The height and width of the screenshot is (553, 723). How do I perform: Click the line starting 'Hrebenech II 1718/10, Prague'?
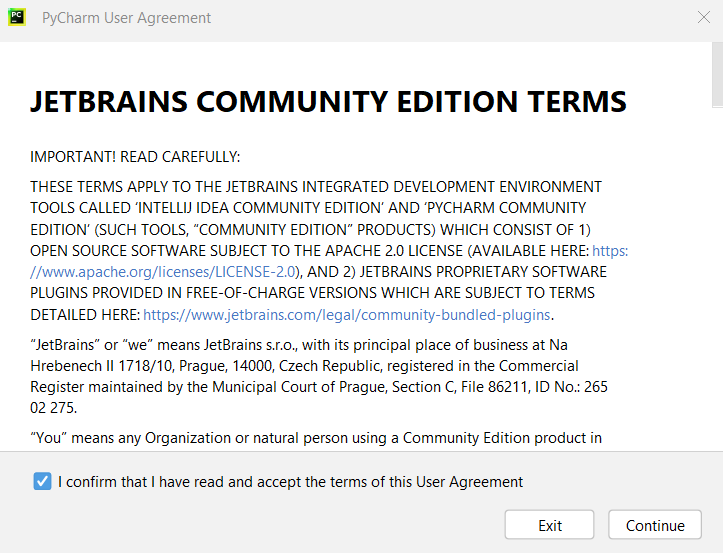[x=304, y=366]
